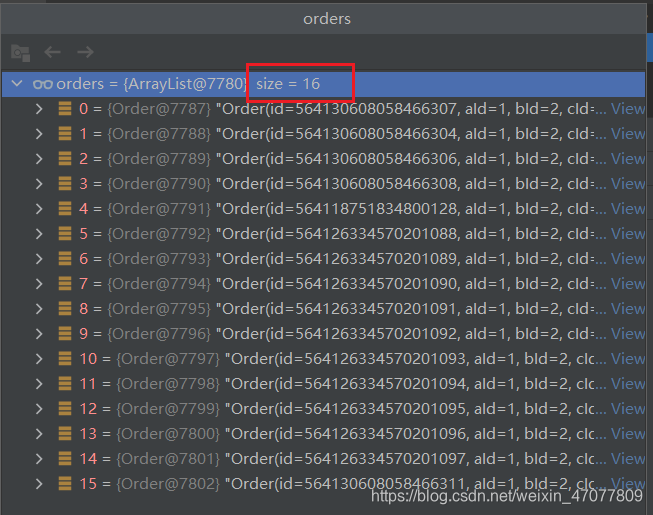Click the View link for element 7

click(x=628, y=284)
